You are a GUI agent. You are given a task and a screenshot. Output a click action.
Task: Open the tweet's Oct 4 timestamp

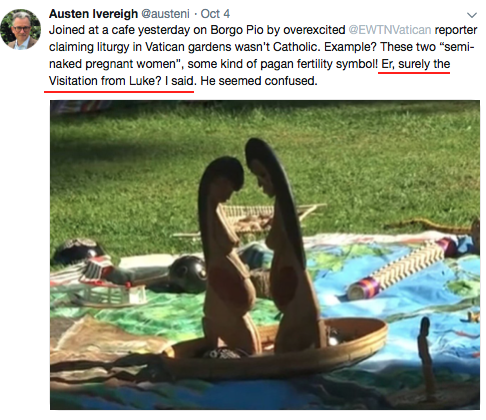point(215,14)
